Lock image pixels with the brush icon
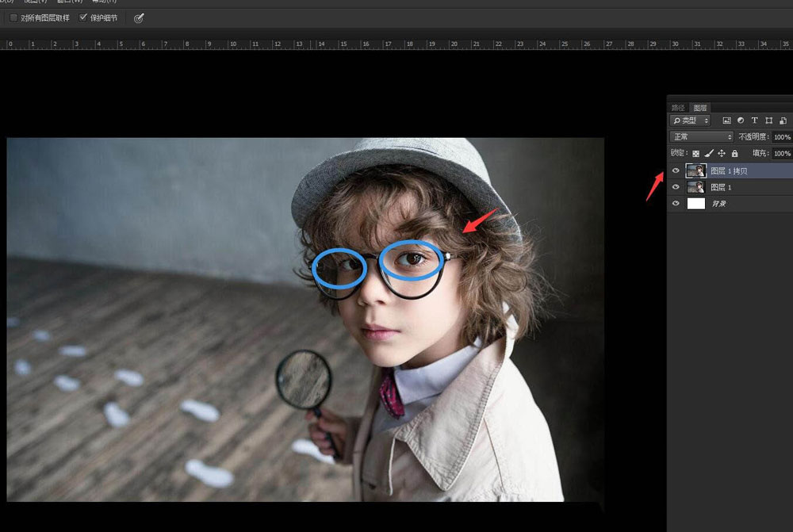This screenshot has height=532, width=793. pyautogui.click(x=708, y=153)
